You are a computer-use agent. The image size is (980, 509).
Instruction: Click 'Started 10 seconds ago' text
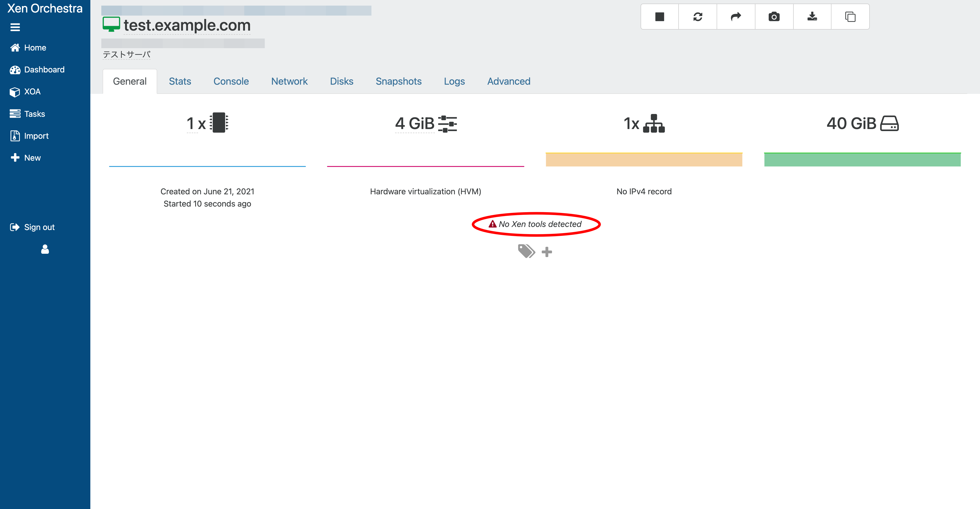207,204
